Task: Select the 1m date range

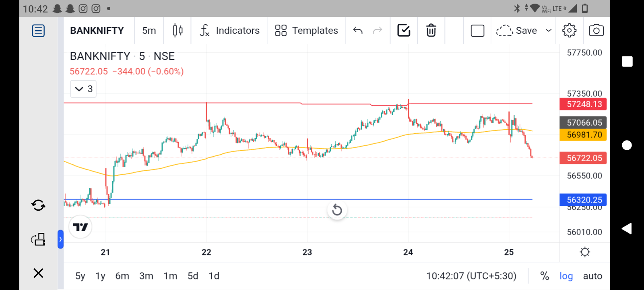Action: click(170, 276)
